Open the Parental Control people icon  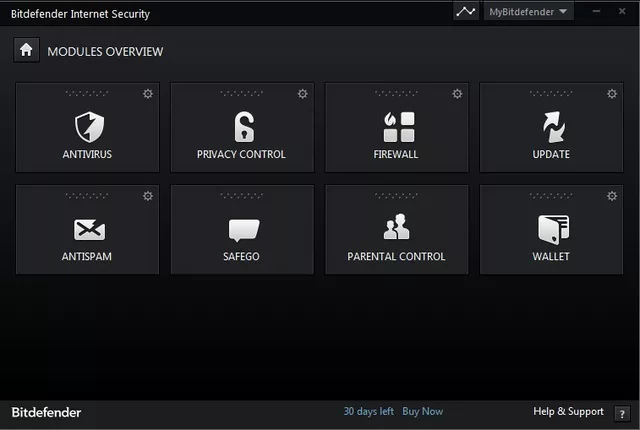397,229
